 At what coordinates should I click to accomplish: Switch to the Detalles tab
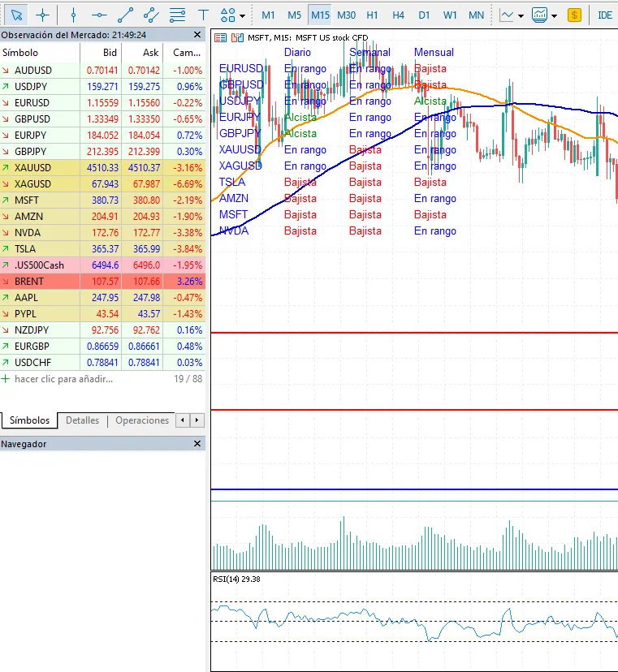[x=82, y=420]
